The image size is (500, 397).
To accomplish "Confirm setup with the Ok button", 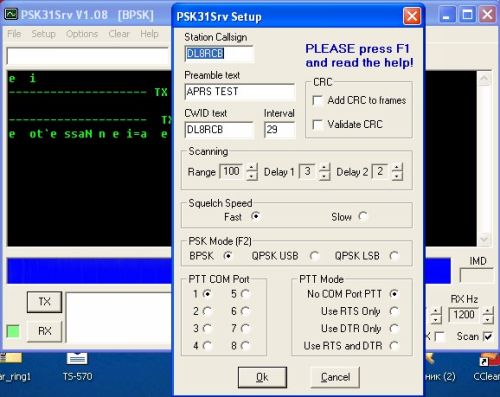I will 262,377.
